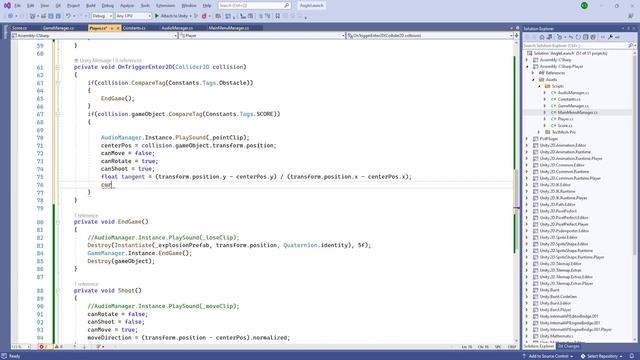The width and height of the screenshot is (640, 360).
Task: Collapse the Assembly-CSharp.Player project node
Action: click(x=527, y=66)
